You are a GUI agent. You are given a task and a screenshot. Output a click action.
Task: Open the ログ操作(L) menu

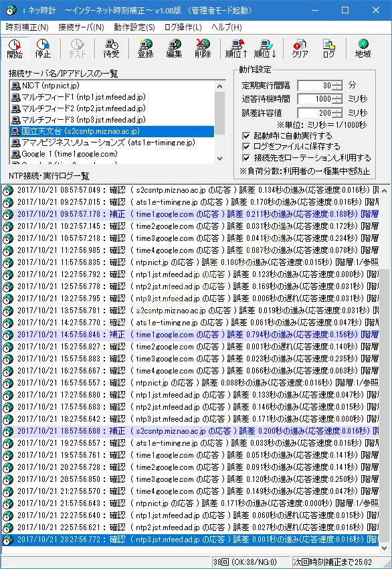pos(183,27)
